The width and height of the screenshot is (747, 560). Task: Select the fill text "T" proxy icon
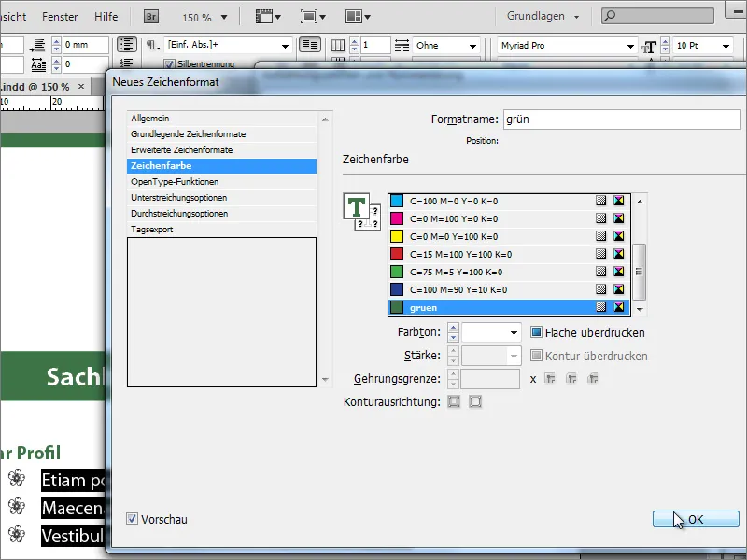(x=355, y=205)
